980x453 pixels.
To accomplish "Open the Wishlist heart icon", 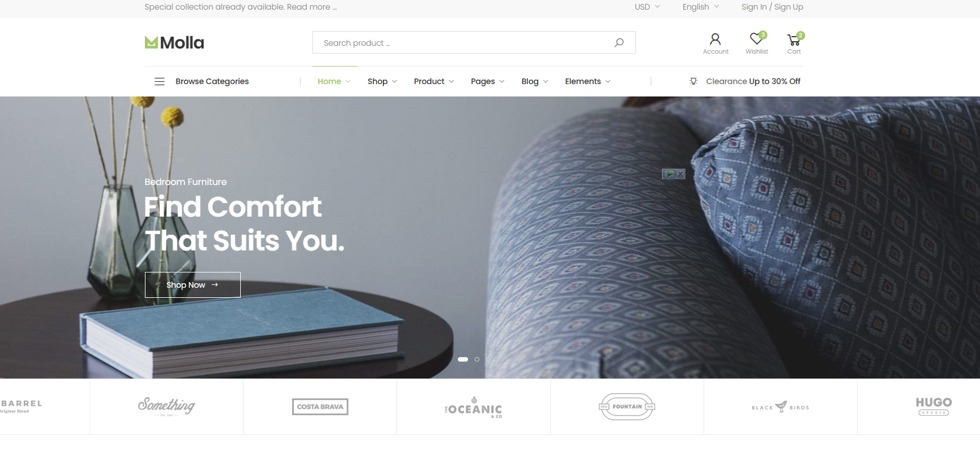I will tap(756, 38).
